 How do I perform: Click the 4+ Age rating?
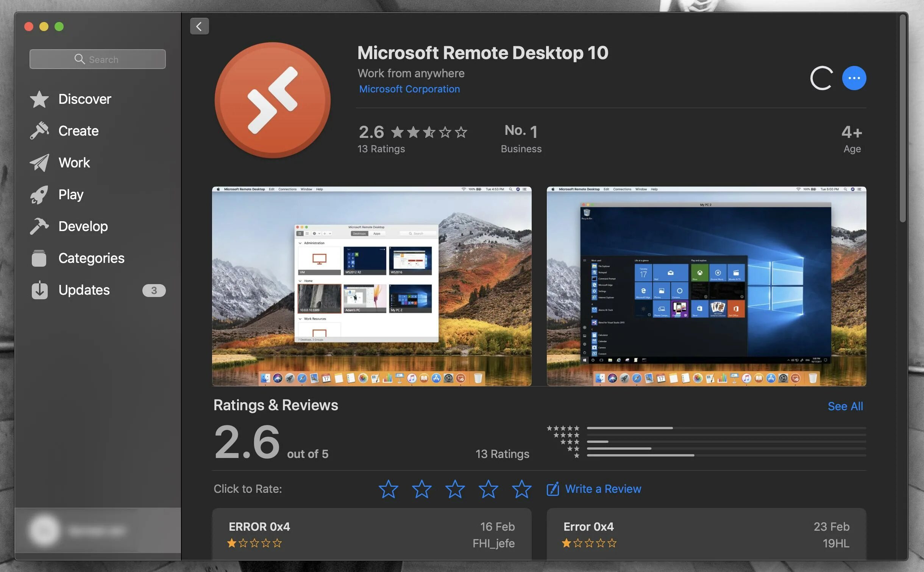pyautogui.click(x=852, y=139)
